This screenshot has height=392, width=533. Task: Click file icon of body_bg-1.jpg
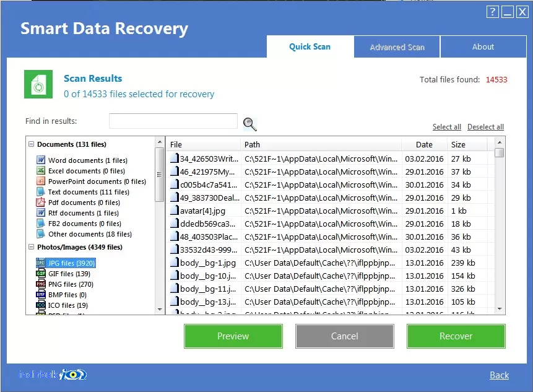[175, 262]
